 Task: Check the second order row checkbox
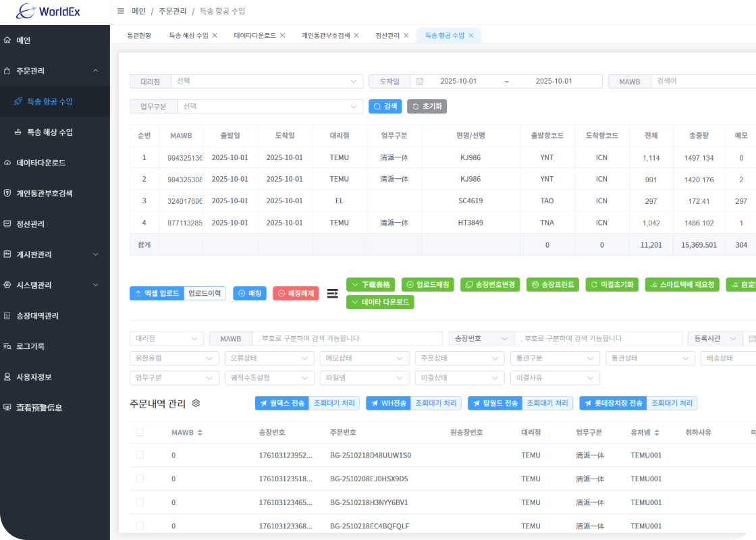tap(140, 479)
